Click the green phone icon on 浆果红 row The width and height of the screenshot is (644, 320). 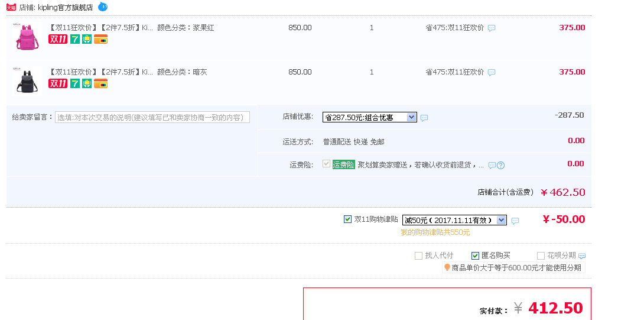87,39
